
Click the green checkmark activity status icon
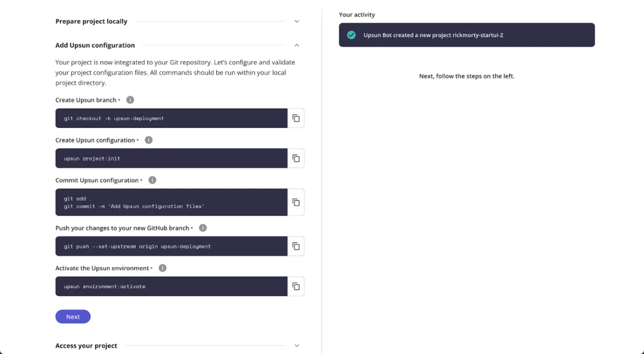click(352, 35)
